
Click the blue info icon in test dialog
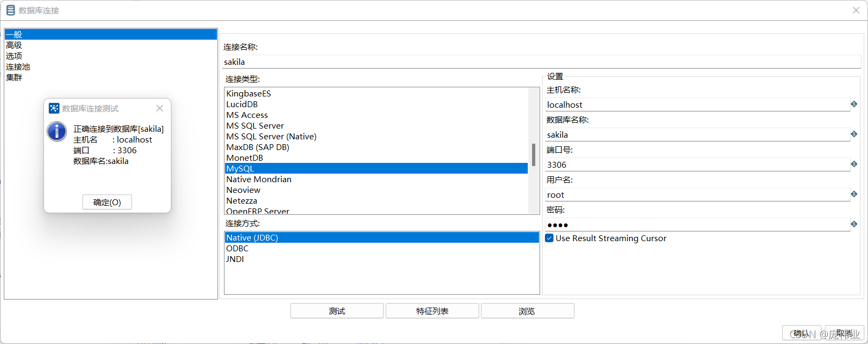point(57,131)
